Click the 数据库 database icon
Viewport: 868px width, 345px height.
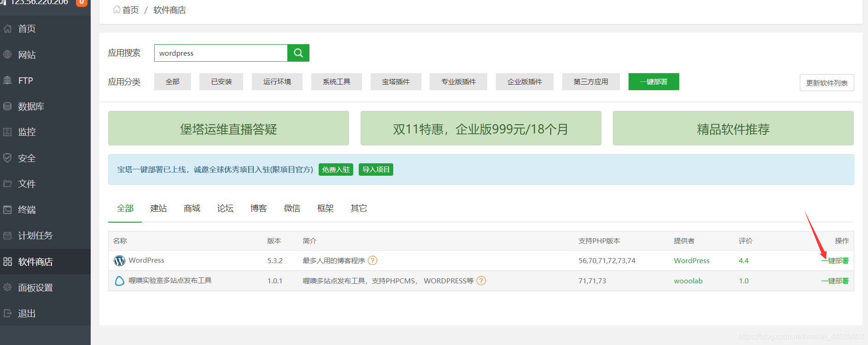pyautogui.click(x=7, y=106)
